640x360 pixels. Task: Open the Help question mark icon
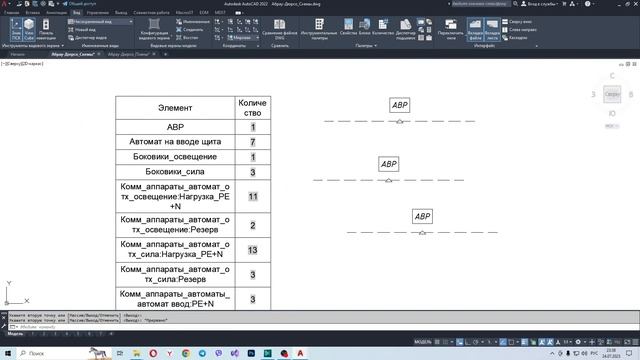click(587, 4)
